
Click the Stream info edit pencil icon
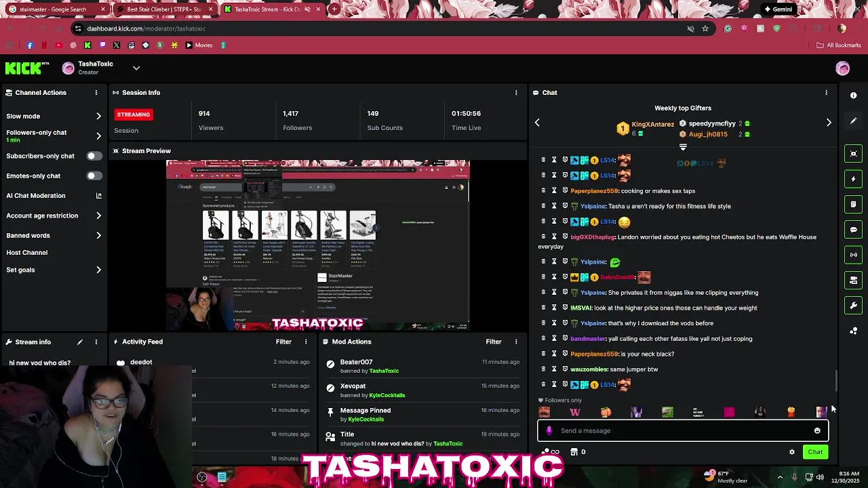[80, 342]
